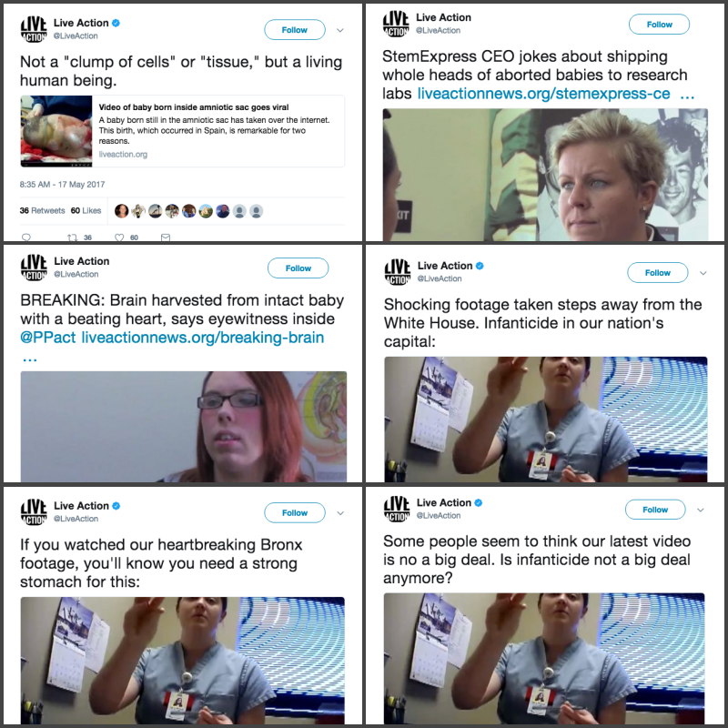Viewport: 728px width, 728px height.
Task: Expand chevron menu on amniotic sac tweet
Action: coord(339,30)
